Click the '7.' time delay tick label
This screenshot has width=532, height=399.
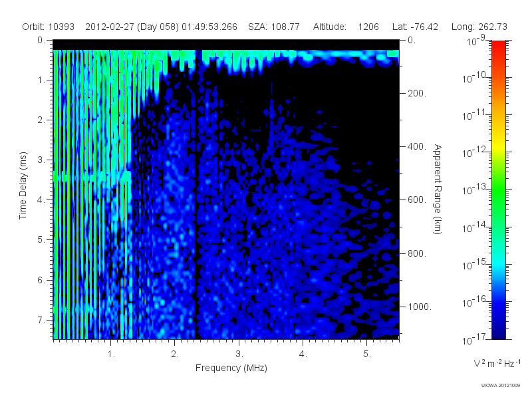pos(41,320)
